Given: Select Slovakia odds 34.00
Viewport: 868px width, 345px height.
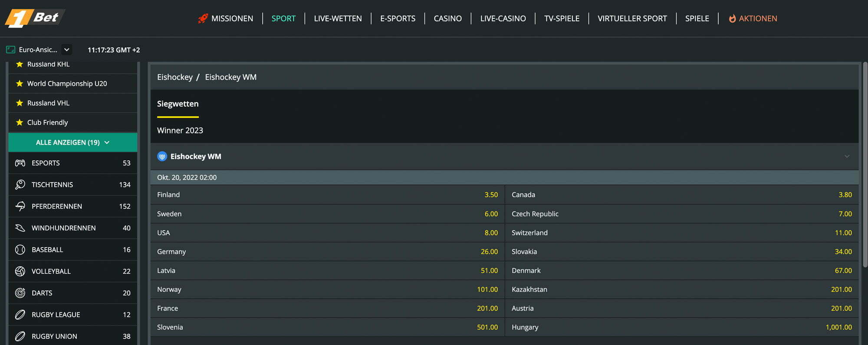Looking at the screenshot, I should 681,252.
